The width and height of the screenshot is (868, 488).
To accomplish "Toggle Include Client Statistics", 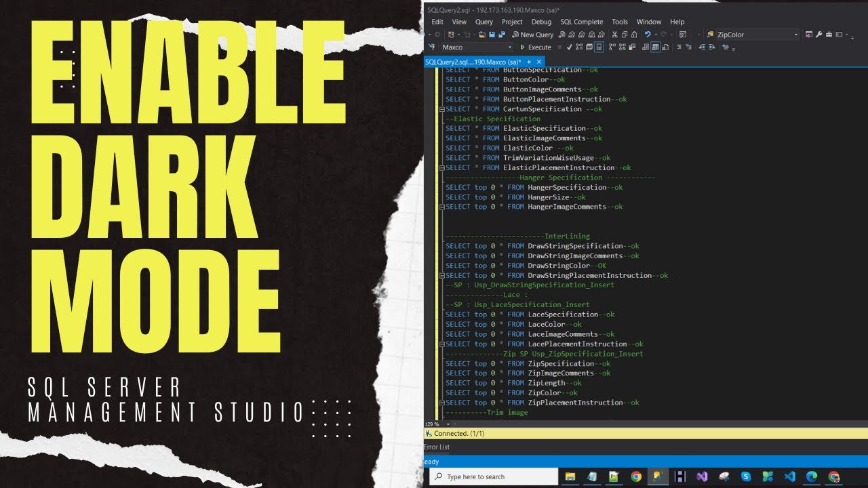I will tap(632, 47).
